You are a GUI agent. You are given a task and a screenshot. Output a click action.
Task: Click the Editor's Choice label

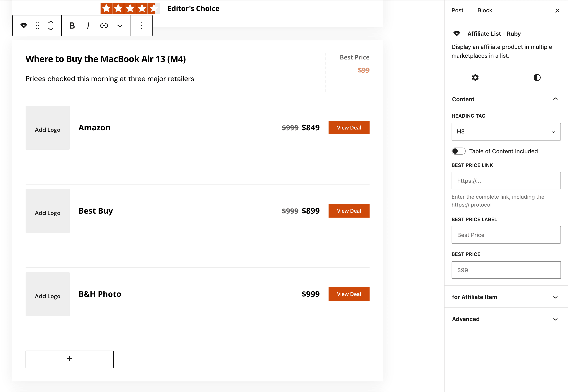[x=194, y=9]
